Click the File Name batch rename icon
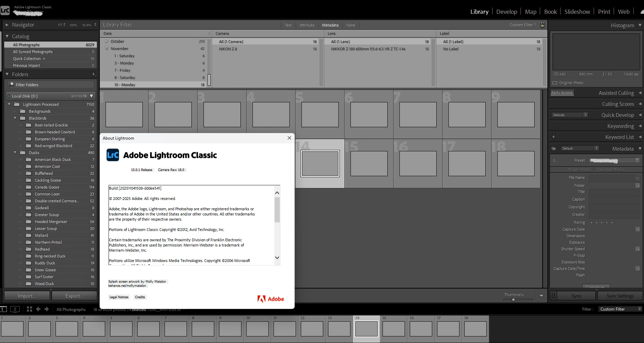Viewport: 644px width, 343px height. 637,179
